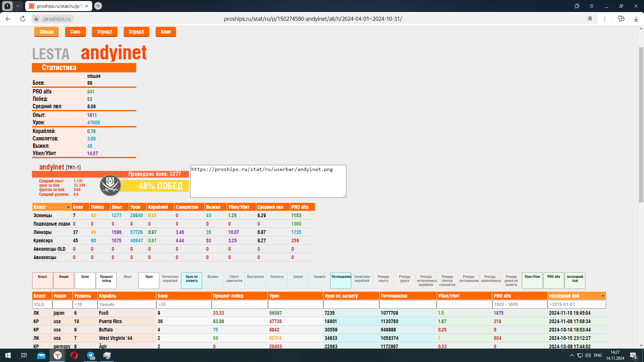Click the volume tray icon

tap(588, 355)
